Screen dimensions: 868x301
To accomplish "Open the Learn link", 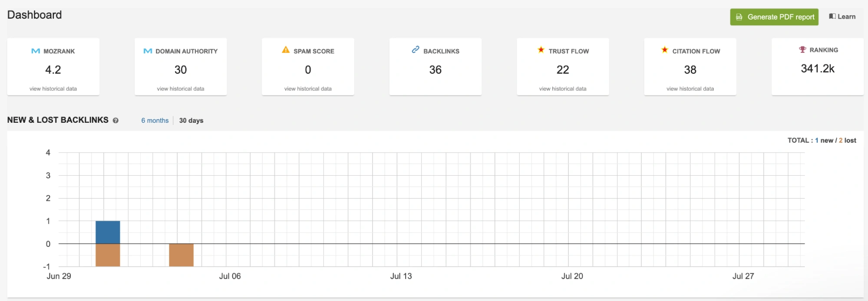I will click(842, 16).
